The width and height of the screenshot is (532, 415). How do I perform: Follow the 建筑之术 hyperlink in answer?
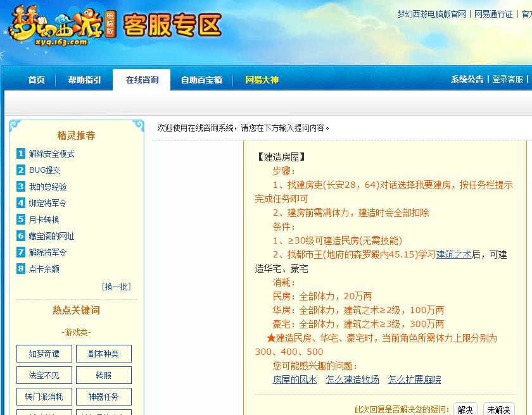coord(453,254)
